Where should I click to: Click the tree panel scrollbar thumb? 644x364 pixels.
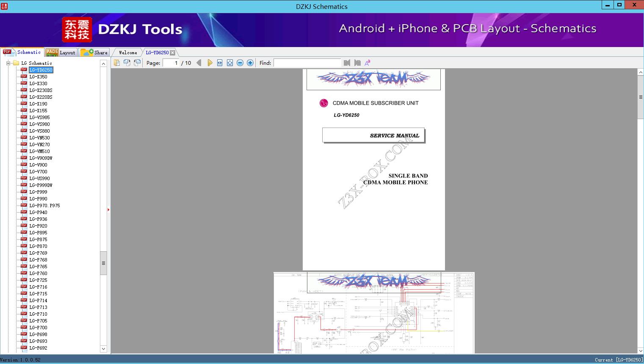click(103, 263)
